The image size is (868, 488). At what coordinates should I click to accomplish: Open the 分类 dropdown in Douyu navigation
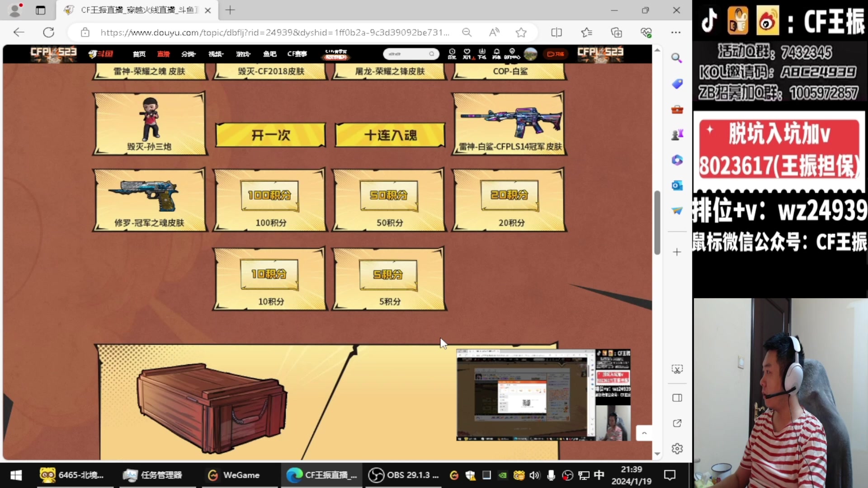188,54
